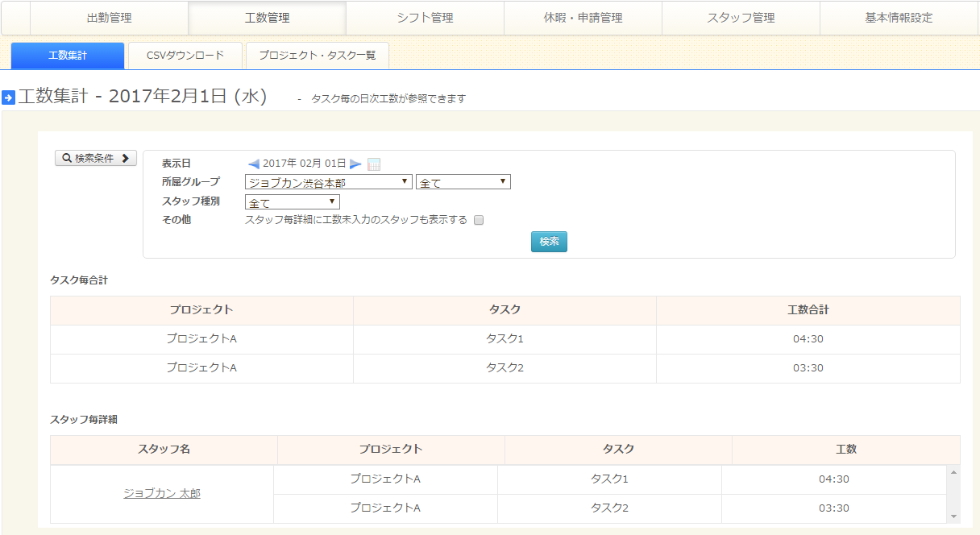Screen dimensions: 980x535
Task: Click the staff table scrollbar up arrow
Action: 953,472
